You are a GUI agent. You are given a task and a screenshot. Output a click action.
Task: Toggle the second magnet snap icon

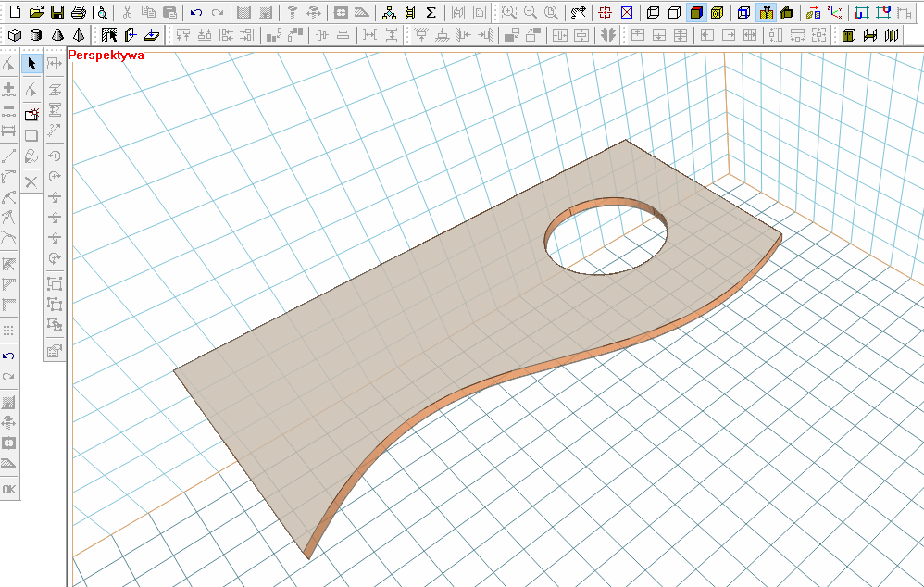click(882, 12)
